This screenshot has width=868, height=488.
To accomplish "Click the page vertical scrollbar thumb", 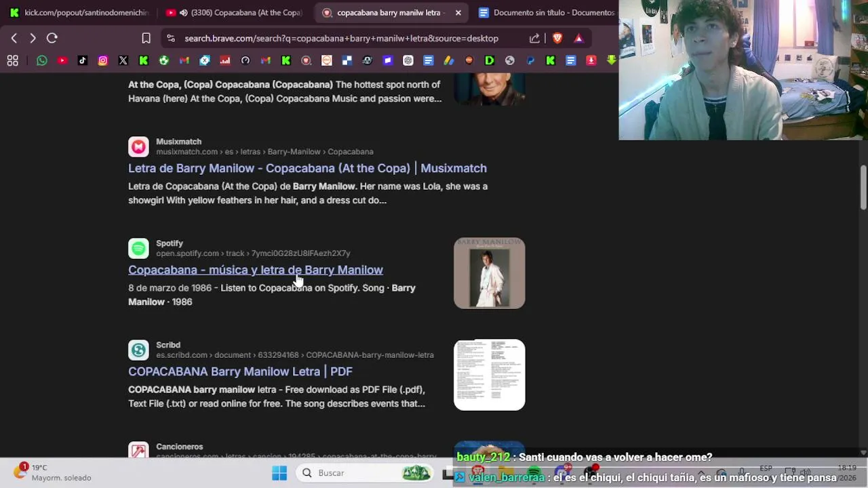I will 863,188.
